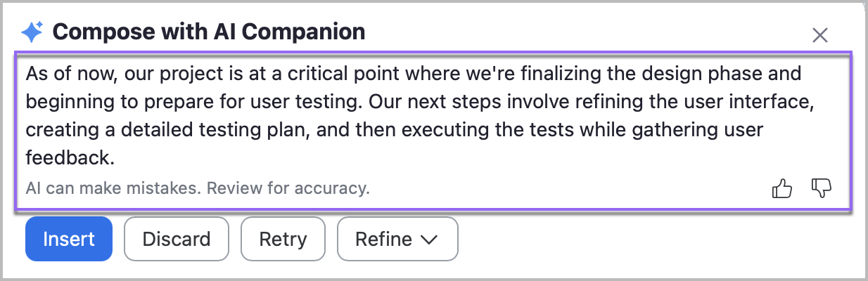This screenshot has width=868, height=281.
Task: Click the thumbs down feedback icon
Action: pos(822,188)
